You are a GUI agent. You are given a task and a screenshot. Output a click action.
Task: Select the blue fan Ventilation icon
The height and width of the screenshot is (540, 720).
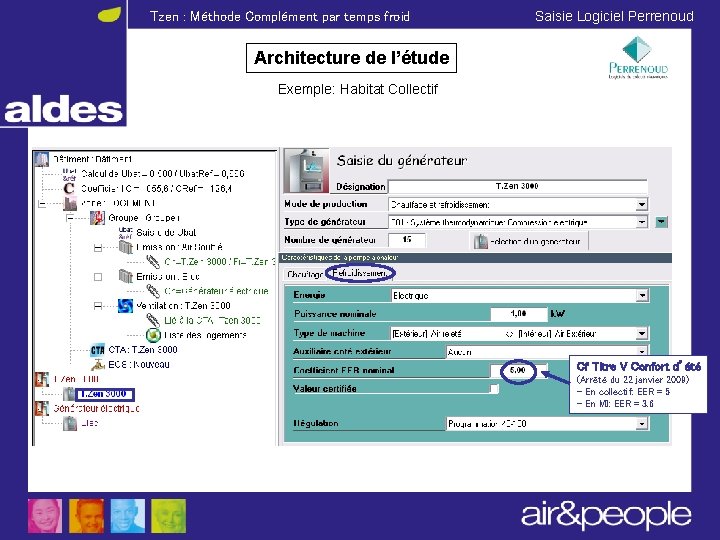tap(125, 306)
